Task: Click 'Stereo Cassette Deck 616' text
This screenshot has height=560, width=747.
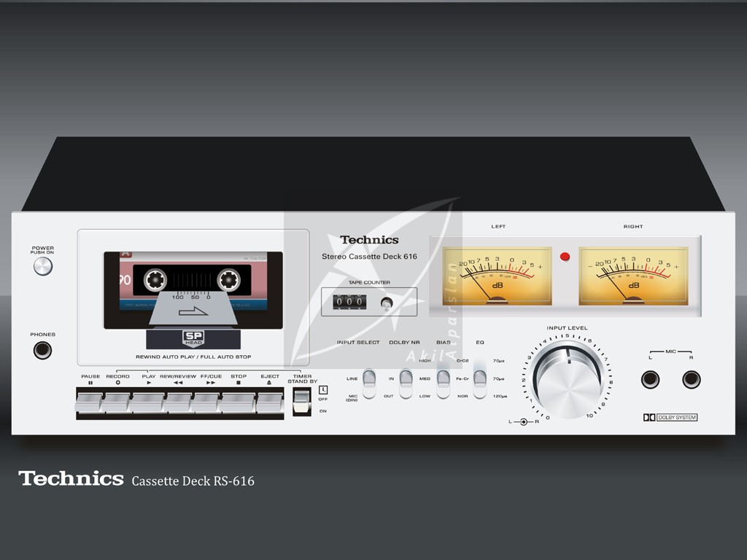Action: [x=369, y=256]
